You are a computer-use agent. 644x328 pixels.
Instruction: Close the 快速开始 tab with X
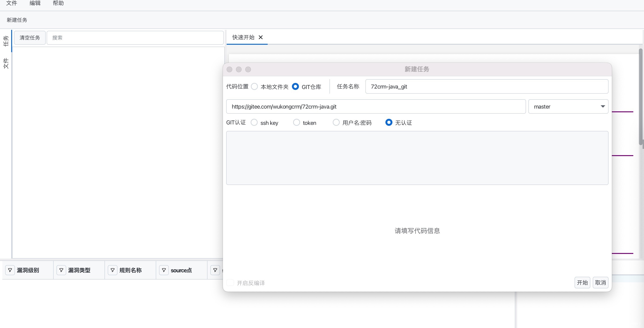260,37
